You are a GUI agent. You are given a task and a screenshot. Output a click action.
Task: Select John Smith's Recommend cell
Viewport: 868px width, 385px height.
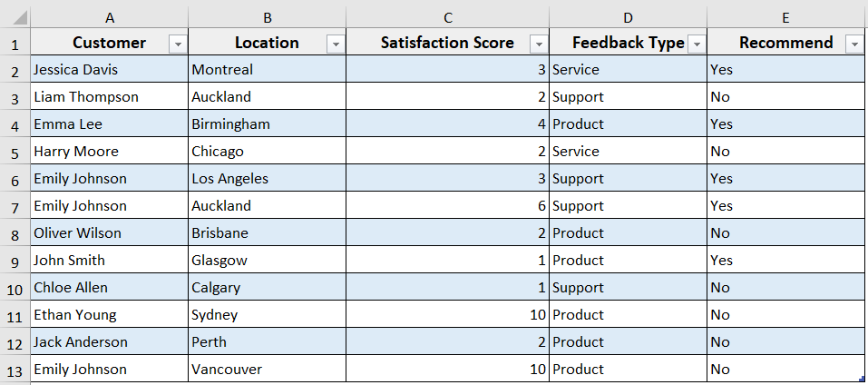click(x=785, y=261)
